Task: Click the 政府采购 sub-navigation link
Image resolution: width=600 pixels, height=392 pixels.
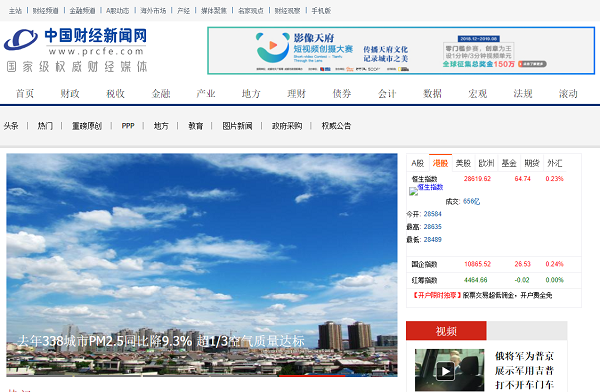Action: coord(287,126)
